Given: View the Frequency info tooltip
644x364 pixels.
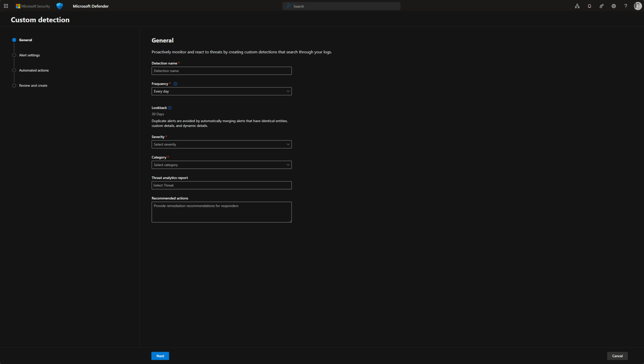Looking at the screenshot, I should pyautogui.click(x=175, y=84).
